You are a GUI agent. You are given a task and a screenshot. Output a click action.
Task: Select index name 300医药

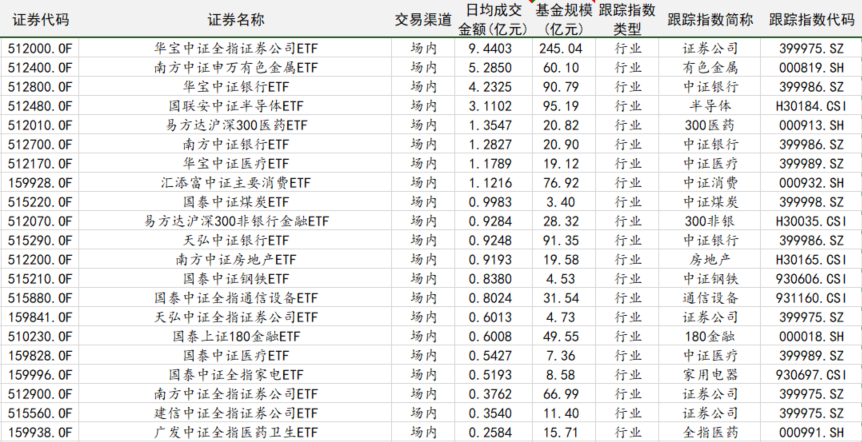click(x=710, y=125)
